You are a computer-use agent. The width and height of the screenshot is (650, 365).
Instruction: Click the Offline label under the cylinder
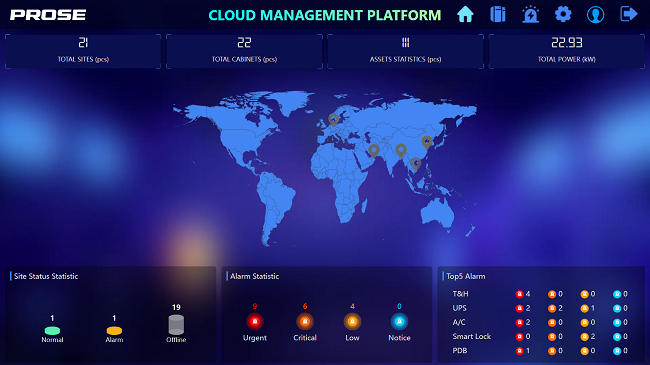176,339
